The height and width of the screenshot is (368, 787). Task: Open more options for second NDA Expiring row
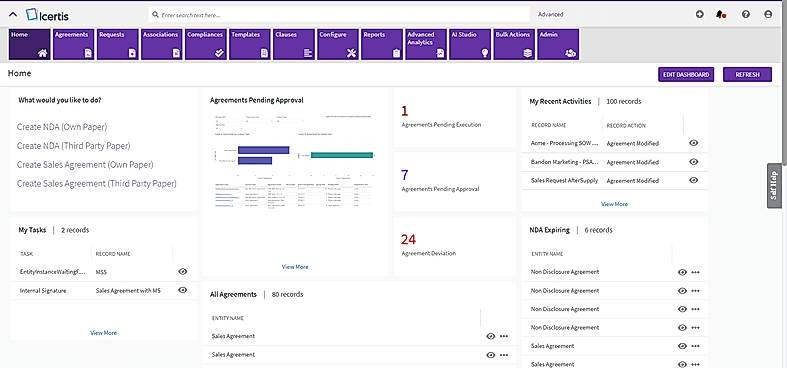(x=695, y=291)
